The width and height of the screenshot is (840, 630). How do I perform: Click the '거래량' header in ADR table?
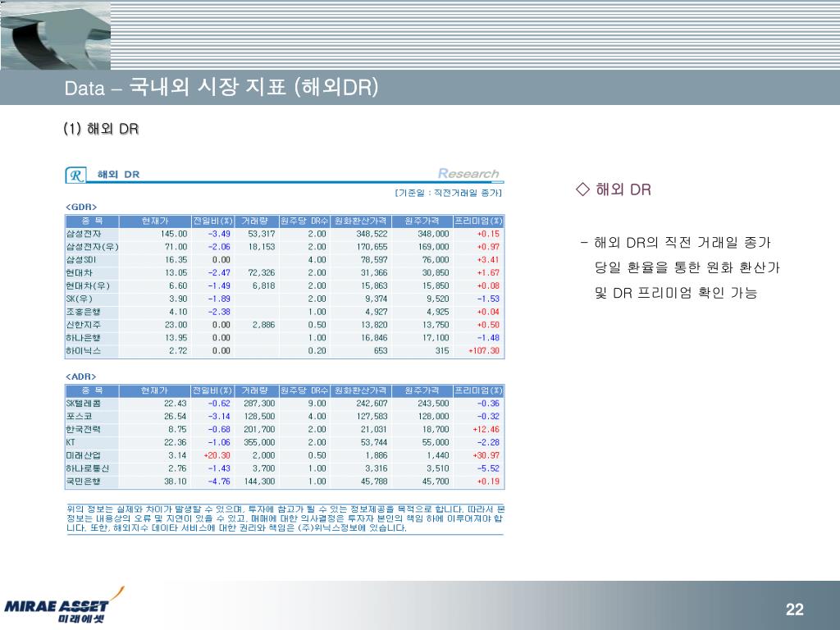(255, 390)
